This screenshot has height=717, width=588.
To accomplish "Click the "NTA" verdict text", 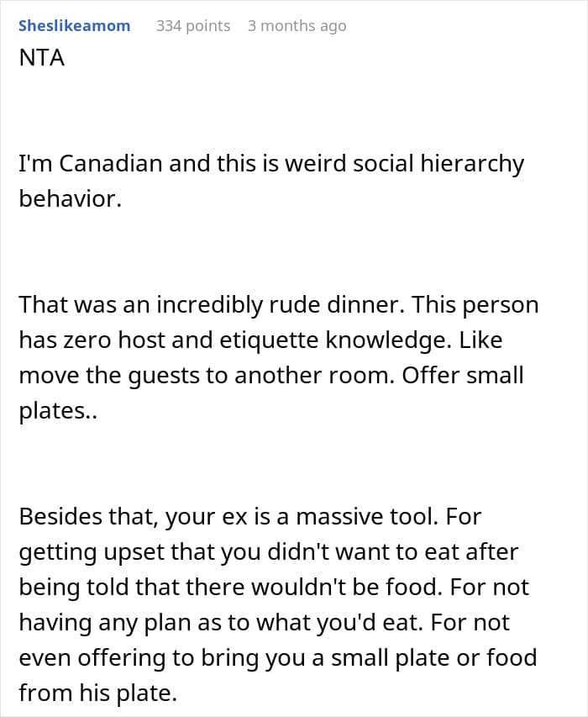I will point(41,60).
